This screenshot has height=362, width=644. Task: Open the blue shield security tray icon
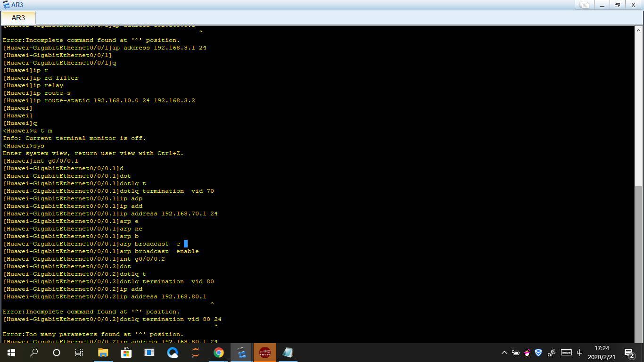click(538, 353)
